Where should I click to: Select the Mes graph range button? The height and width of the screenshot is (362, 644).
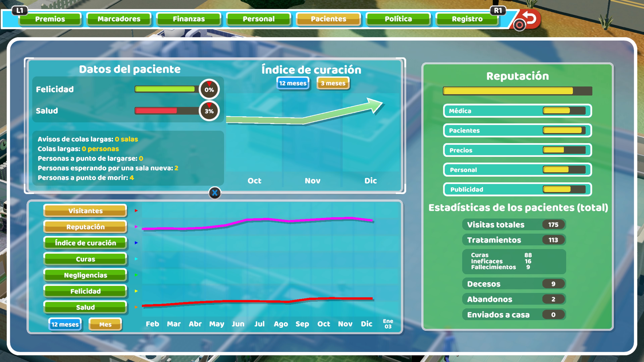(105, 324)
